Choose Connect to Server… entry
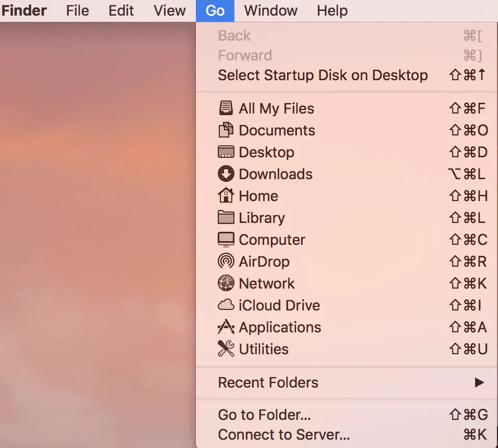498x448 pixels. (x=347, y=434)
